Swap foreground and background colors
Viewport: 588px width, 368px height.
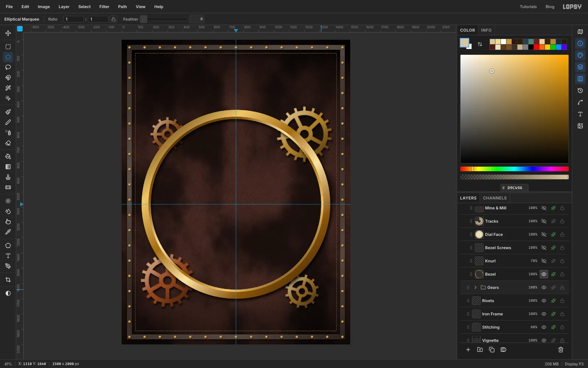coord(480,44)
